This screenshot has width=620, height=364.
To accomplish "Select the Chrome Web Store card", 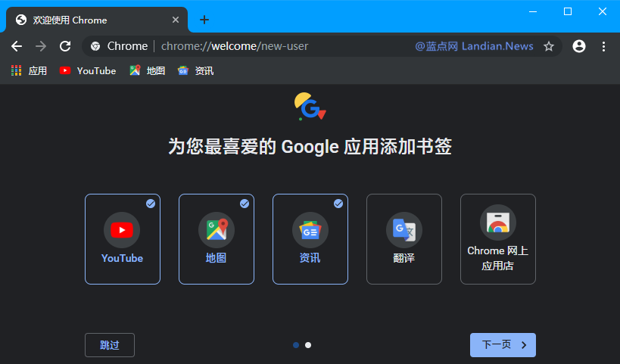I will pos(498,239).
